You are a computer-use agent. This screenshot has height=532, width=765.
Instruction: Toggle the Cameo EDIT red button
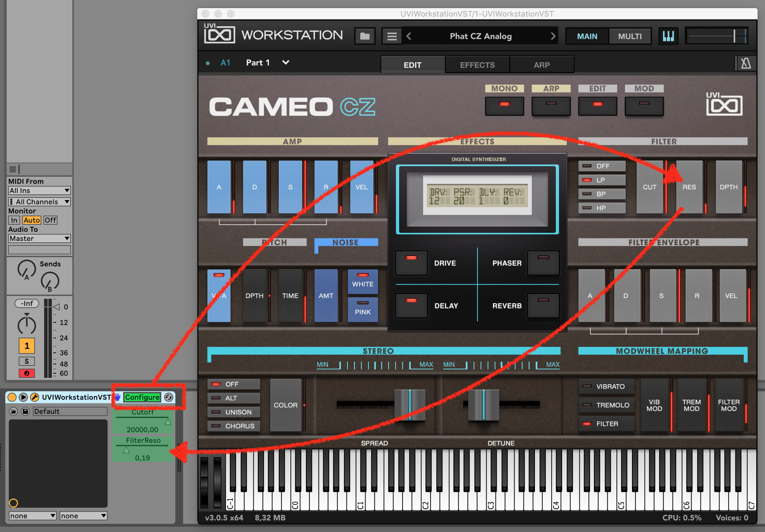click(597, 106)
